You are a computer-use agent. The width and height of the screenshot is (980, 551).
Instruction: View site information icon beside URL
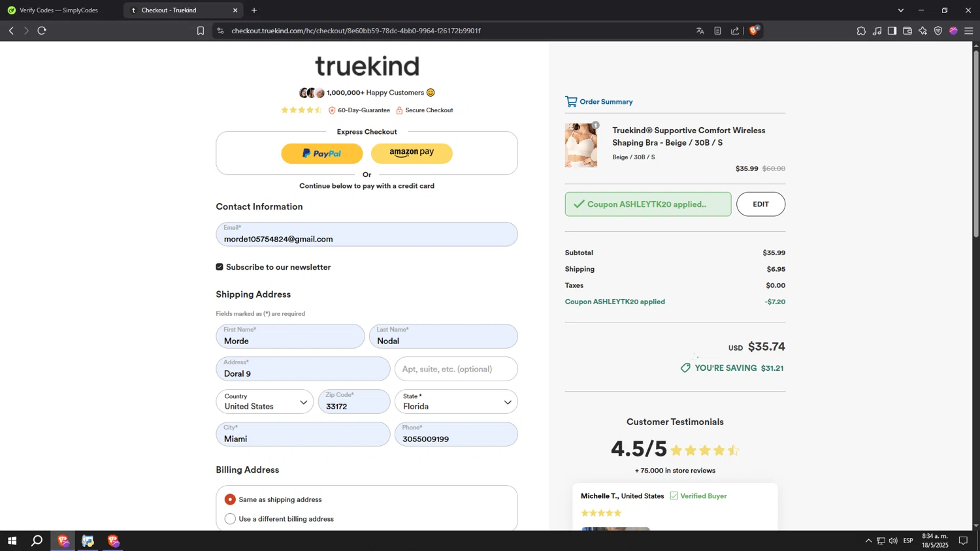click(x=220, y=31)
